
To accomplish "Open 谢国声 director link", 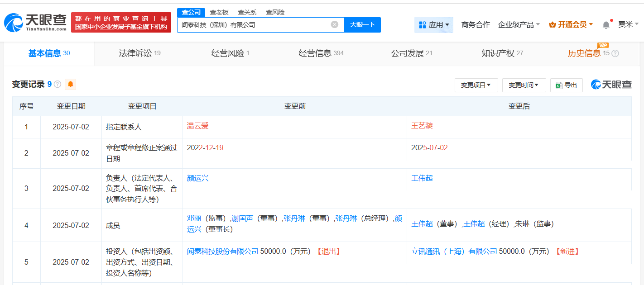I will pos(242,218).
